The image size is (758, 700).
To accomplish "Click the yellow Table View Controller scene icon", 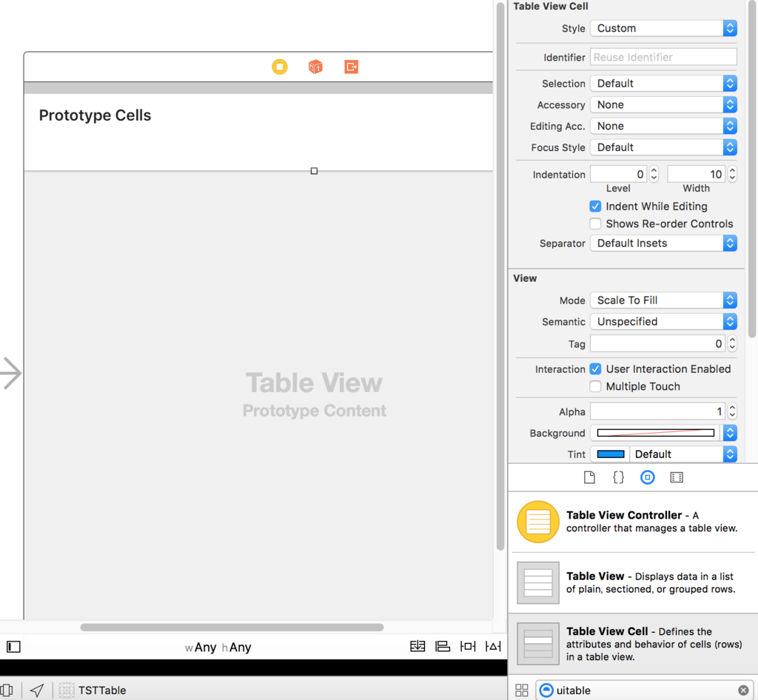I will (279, 67).
